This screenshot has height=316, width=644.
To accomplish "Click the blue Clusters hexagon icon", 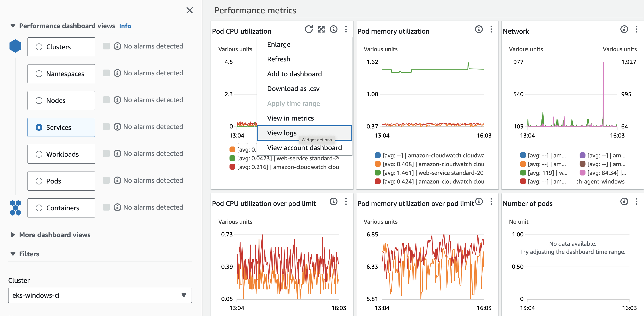I will click(15, 46).
